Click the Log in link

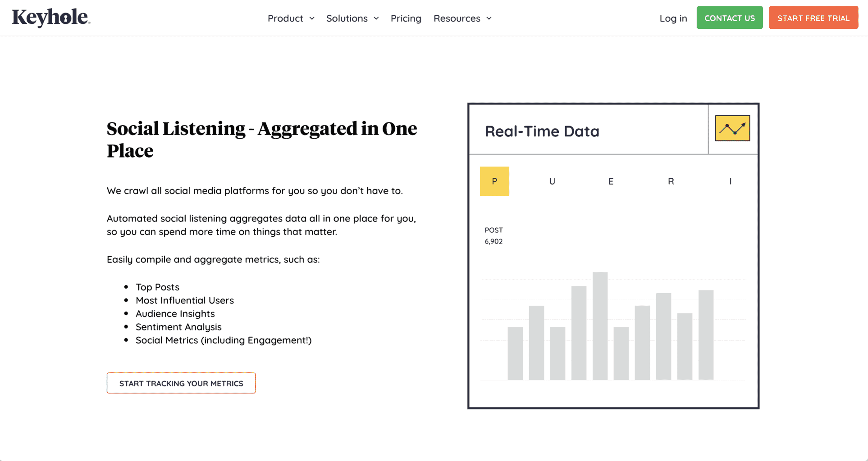[672, 18]
